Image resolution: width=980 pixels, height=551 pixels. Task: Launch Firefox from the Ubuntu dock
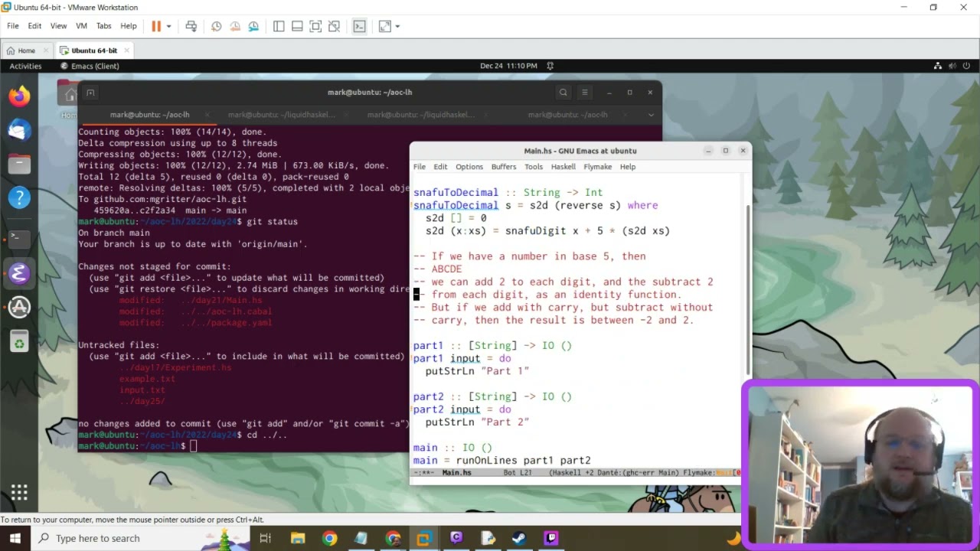click(19, 96)
